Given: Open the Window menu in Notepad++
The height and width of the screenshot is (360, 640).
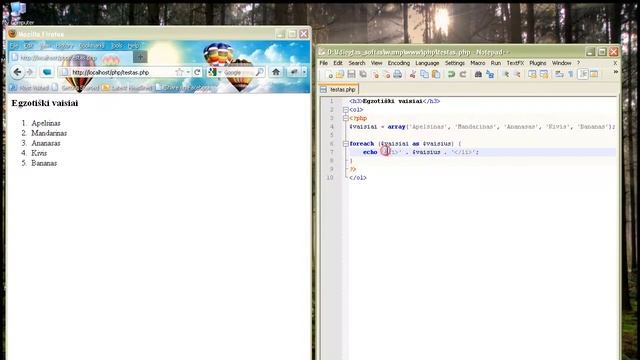Looking at the screenshot, I should [x=561, y=63].
